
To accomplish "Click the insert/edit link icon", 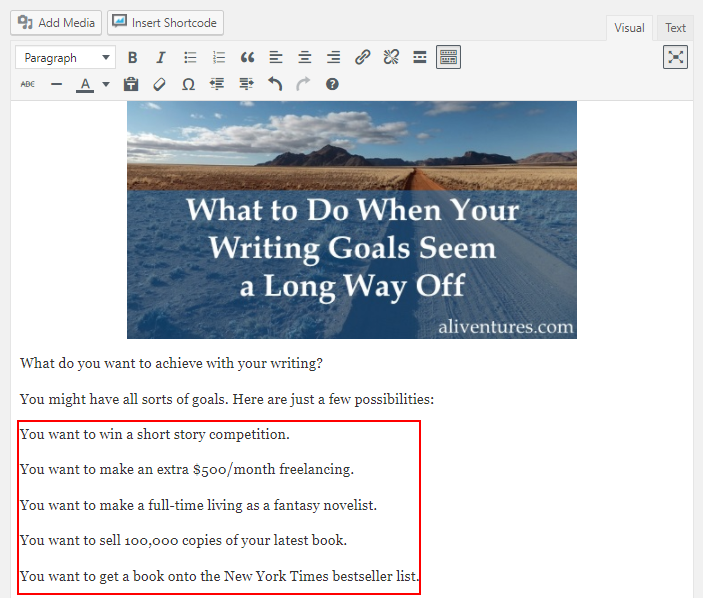I will 363,58.
